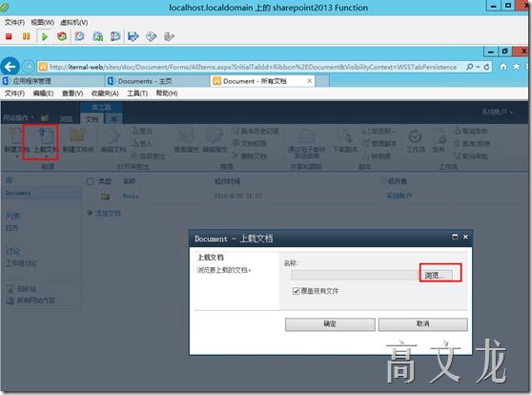The height and width of the screenshot is (395, 532).
Task: Switch to the 应用程序管理 browser tab
Action: click(x=52, y=81)
